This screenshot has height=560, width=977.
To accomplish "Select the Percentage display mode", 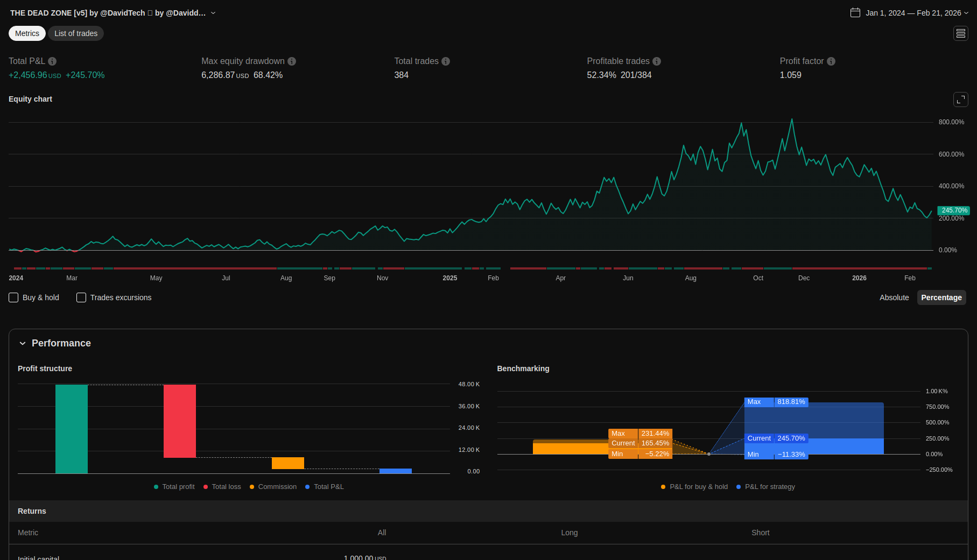I will pos(941,297).
